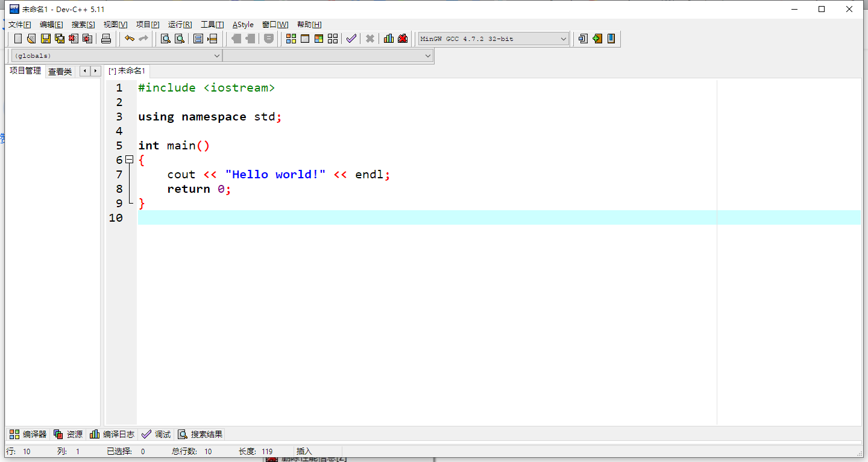The image size is (868, 462).
Task: Click the Save All toolbar icon
Action: (x=60, y=39)
